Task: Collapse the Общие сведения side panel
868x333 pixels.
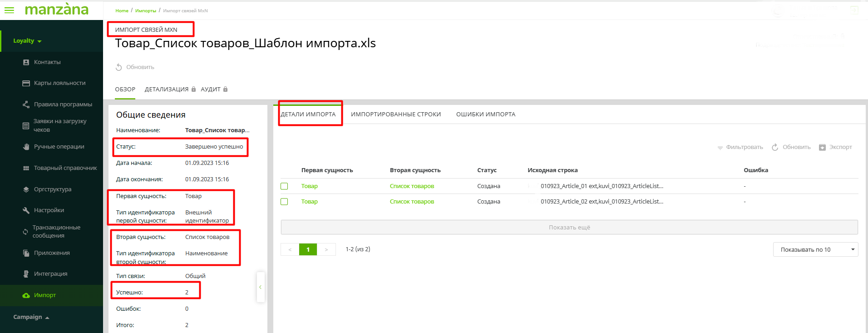Action: click(x=260, y=287)
